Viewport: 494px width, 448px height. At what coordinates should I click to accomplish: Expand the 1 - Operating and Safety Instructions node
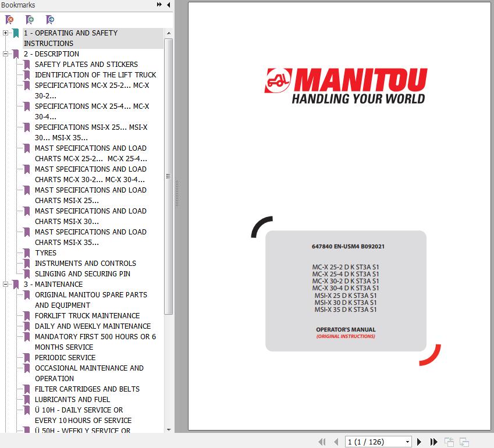pos(5,33)
